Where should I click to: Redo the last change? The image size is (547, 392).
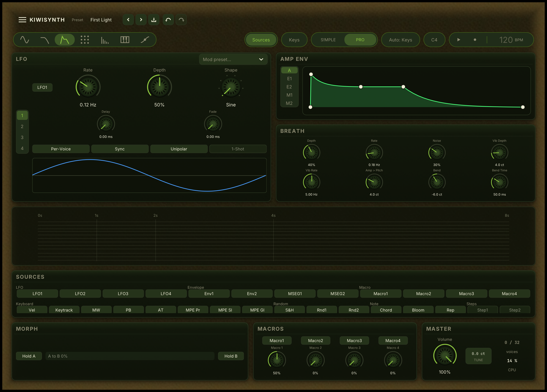181,20
